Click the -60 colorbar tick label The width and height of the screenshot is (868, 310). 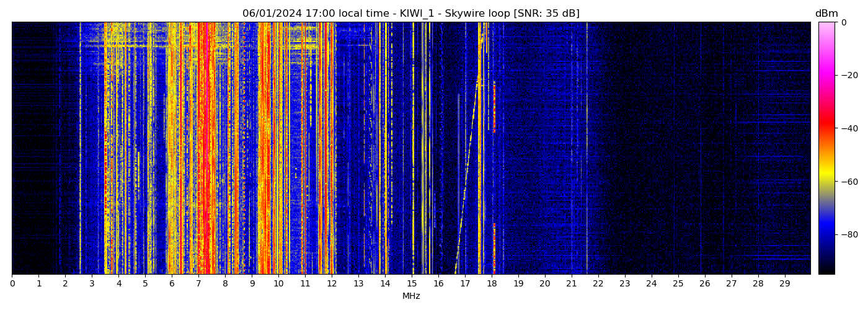coord(847,182)
